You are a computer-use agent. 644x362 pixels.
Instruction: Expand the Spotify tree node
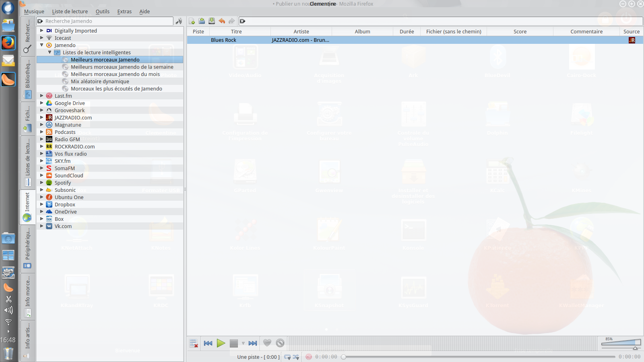(x=41, y=183)
